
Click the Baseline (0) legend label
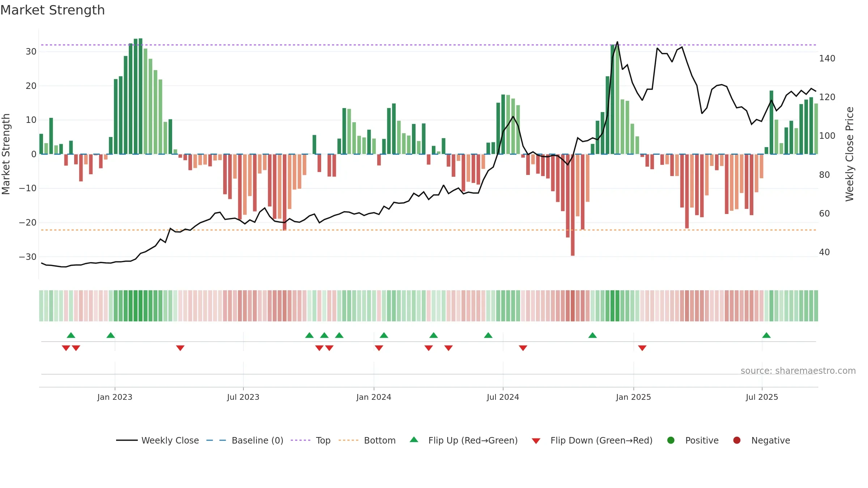(x=258, y=440)
